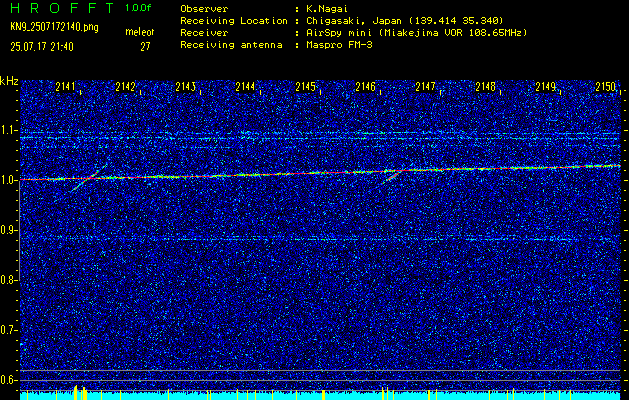629x400 pixels.
Task: Select the observer name 'K.Nagai'
Action: [327, 8]
